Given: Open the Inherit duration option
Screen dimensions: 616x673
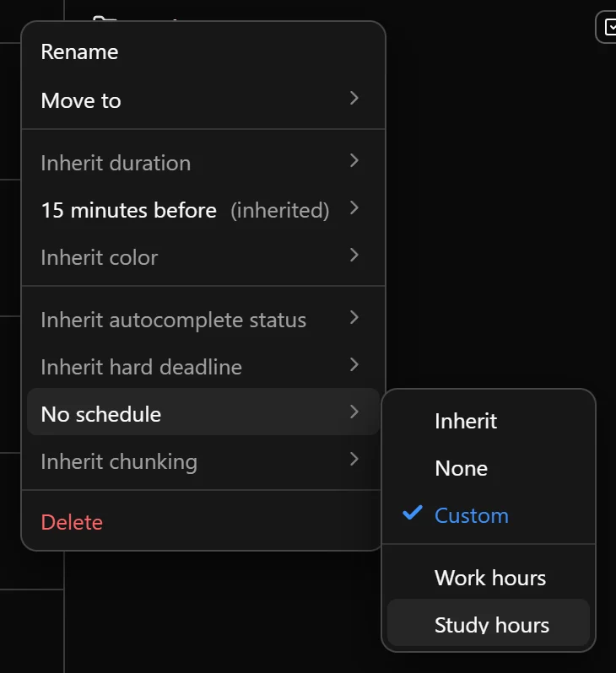Looking at the screenshot, I should coord(203,163).
